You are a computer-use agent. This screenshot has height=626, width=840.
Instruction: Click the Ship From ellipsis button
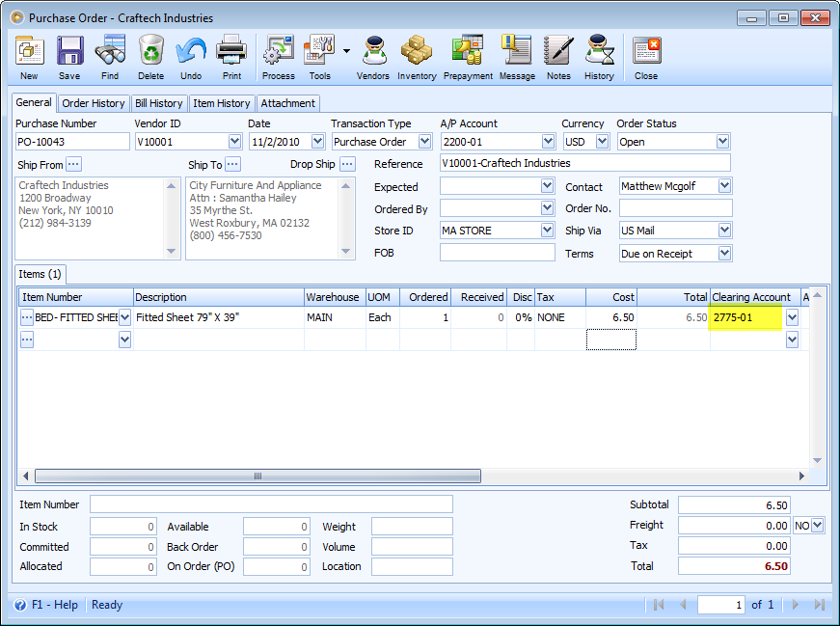74,164
